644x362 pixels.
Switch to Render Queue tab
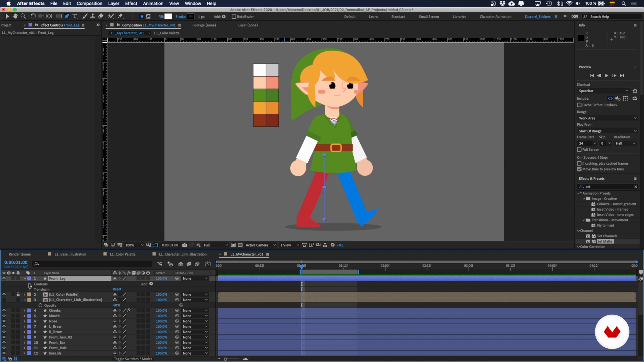click(19, 254)
